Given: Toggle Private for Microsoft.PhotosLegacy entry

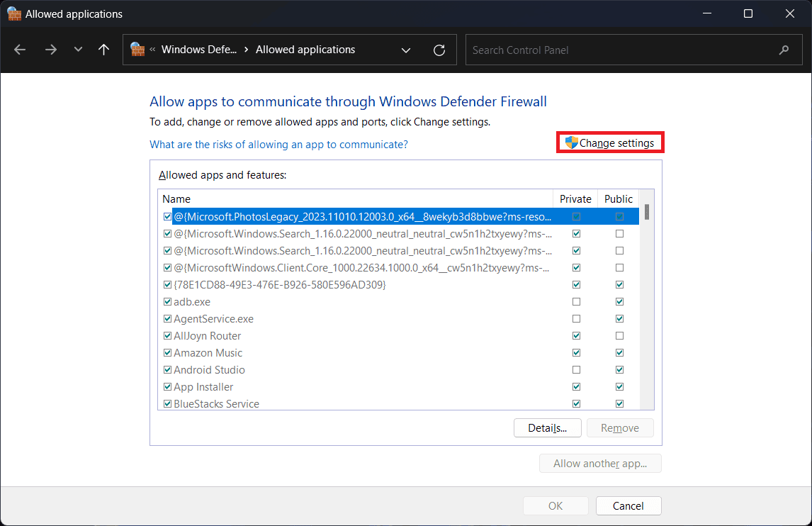Looking at the screenshot, I should (x=576, y=217).
